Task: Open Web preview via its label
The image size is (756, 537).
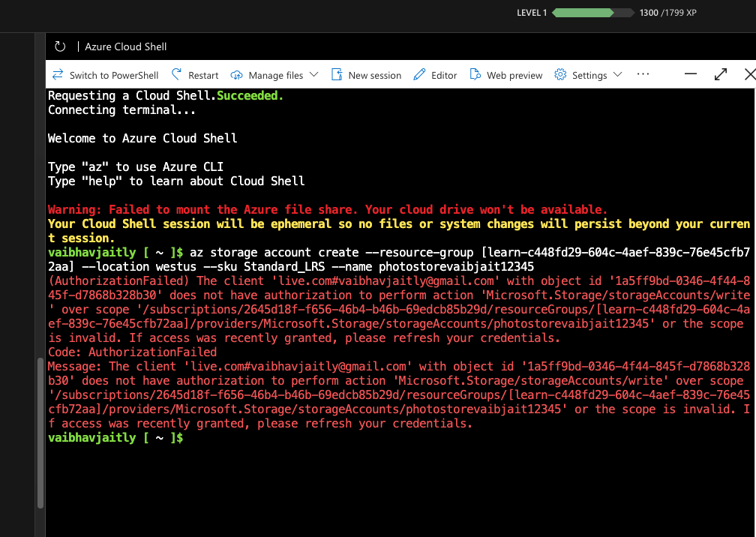Action: click(514, 75)
